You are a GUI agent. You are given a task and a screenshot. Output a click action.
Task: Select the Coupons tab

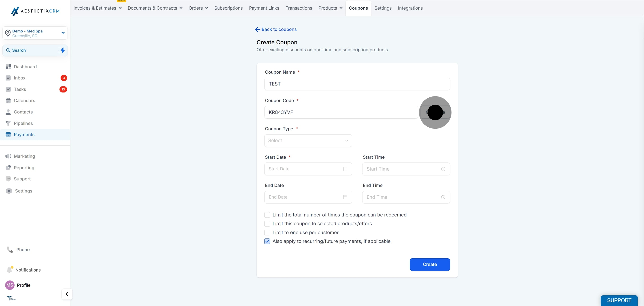tap(358, 8)
